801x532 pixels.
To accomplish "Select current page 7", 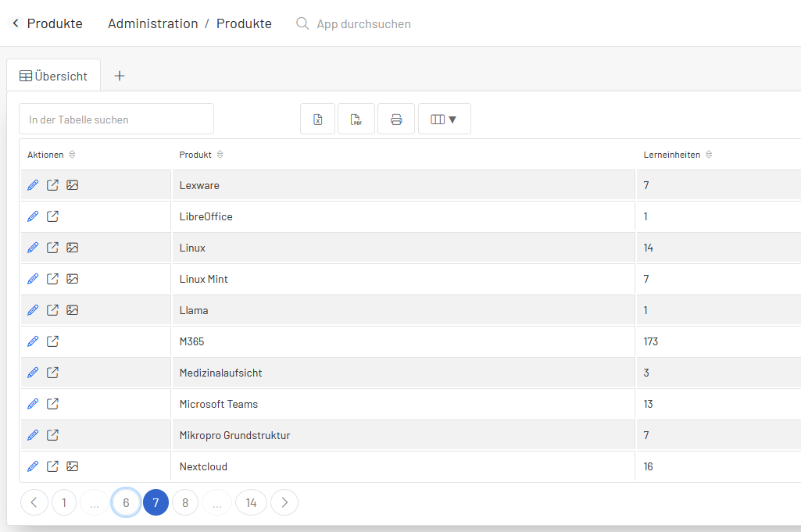I will click(156, 502).
